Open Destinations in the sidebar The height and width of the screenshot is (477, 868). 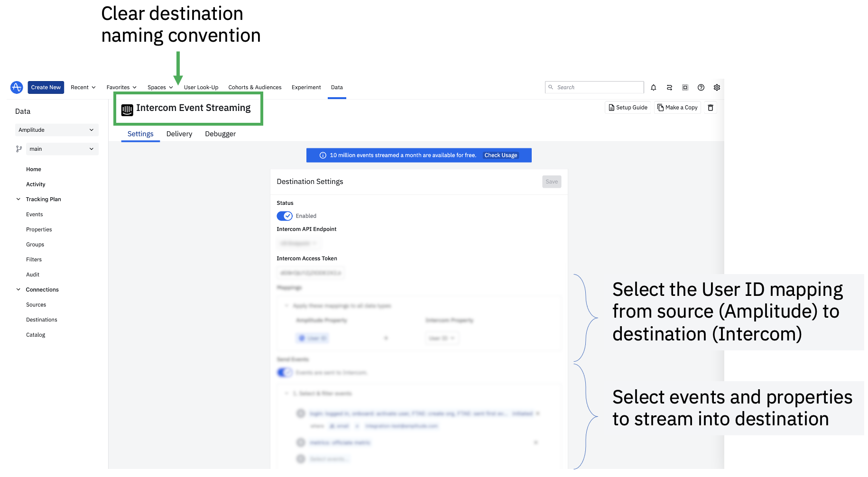(42, 320)
